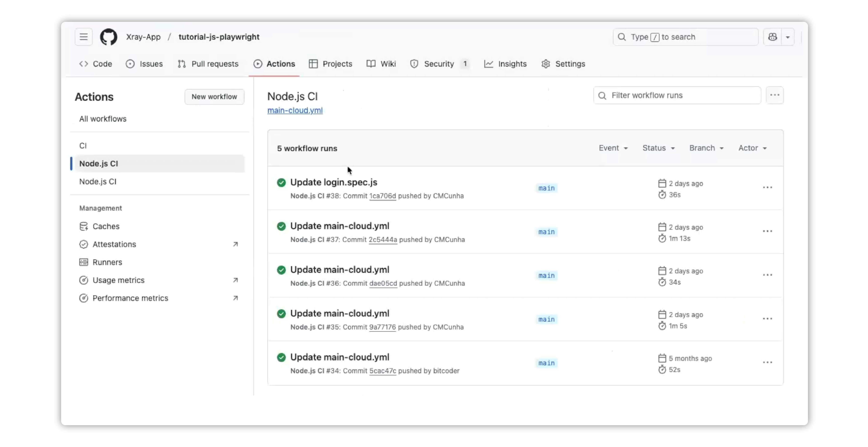Open Copilot from the header
The width and height of the screenshot is (868, 447).
tap(773, 37)
